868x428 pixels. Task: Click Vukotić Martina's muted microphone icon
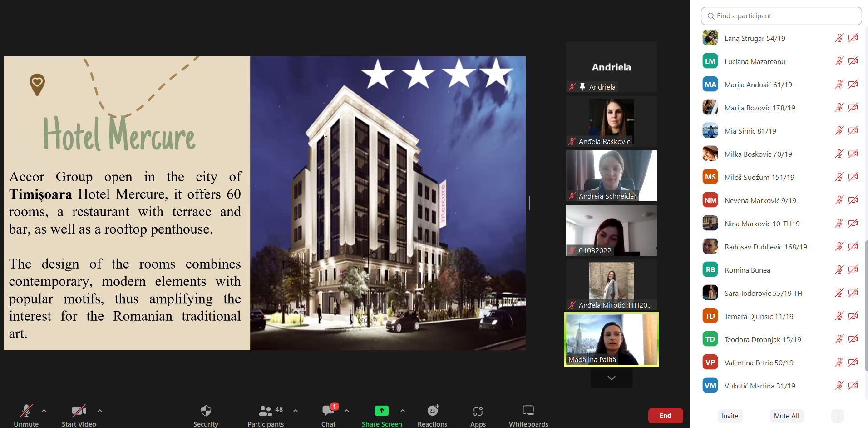[839, 386]
